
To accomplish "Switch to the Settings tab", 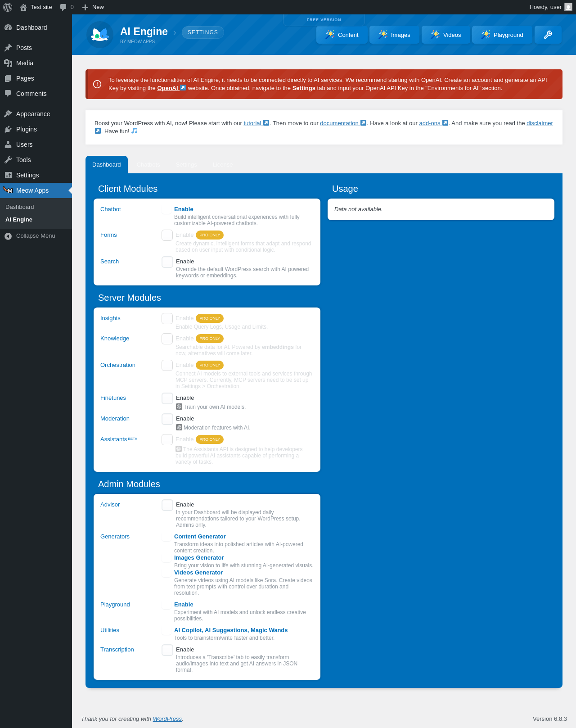I will click(186, 165).
